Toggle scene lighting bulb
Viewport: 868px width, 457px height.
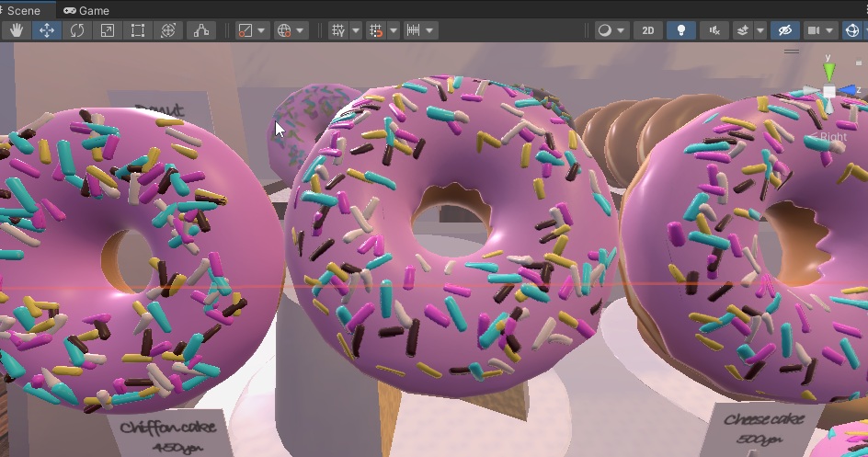click(x=680, y=30)
